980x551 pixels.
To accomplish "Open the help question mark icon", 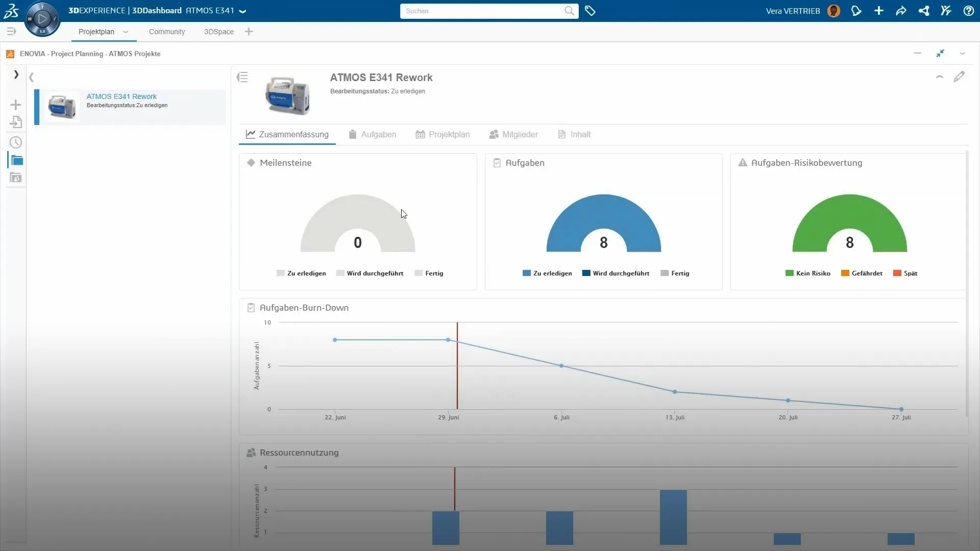I will click(x=968, y=11).
